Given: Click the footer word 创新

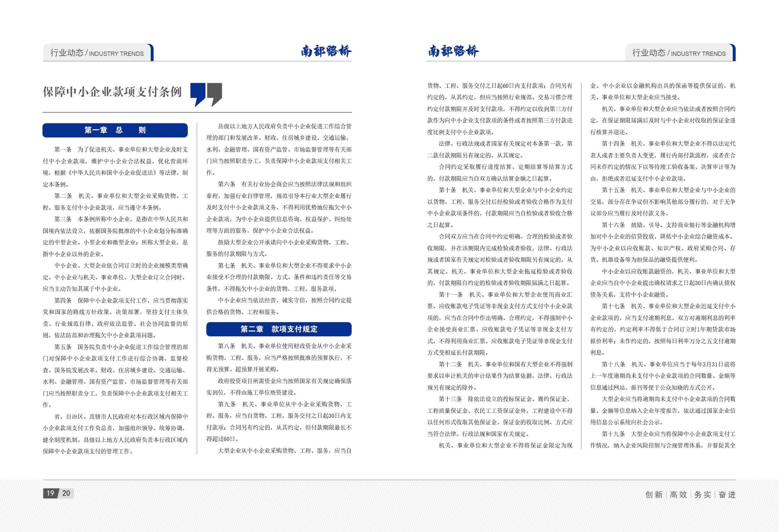Looking at the screenshot, I should 654,494.
